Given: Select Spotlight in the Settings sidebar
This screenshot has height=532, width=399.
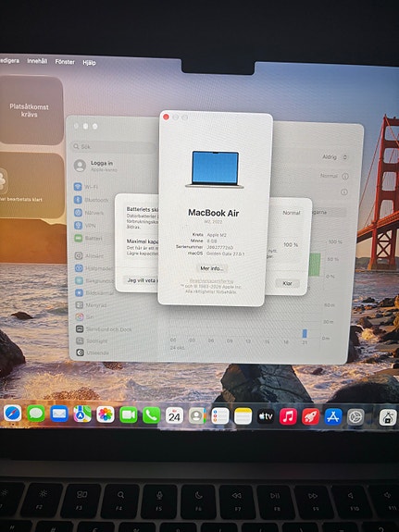Looking at the screenshot, I should click(92, 341).
